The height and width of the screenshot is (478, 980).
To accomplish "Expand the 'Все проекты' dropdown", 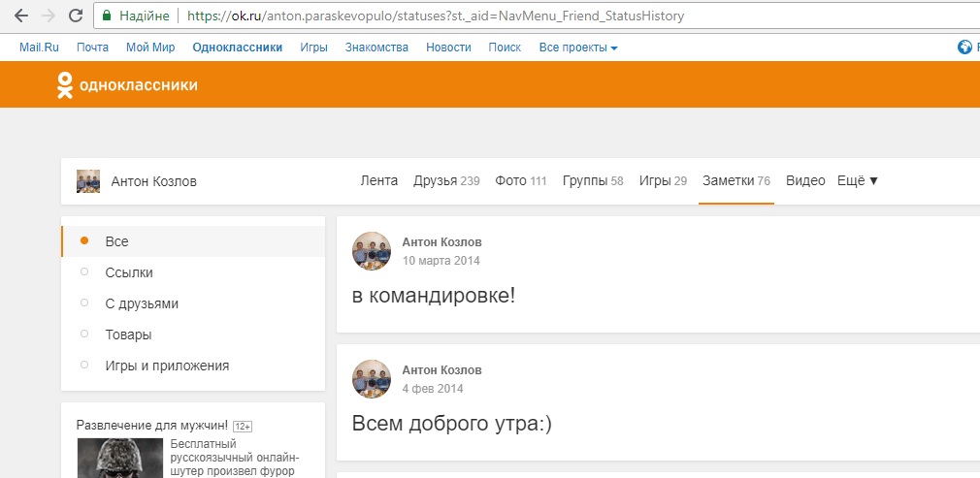I will (578, 48).
